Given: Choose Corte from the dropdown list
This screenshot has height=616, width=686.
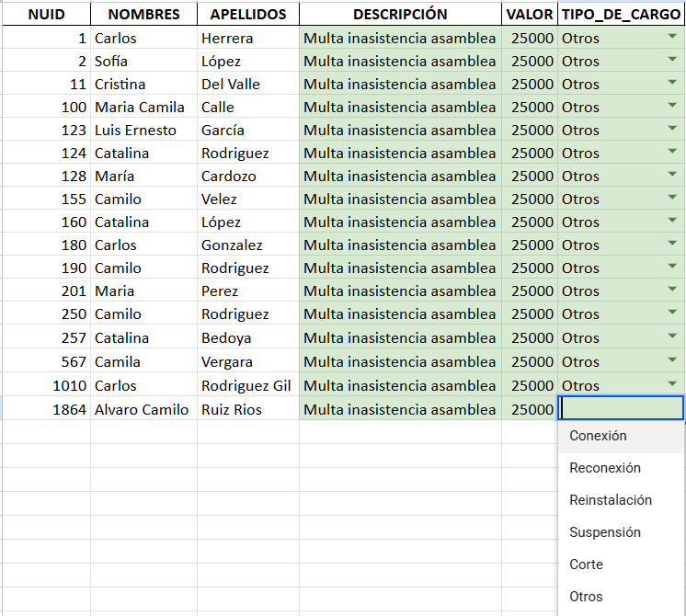Looking at the screenshot, I should tap(586, 565).
